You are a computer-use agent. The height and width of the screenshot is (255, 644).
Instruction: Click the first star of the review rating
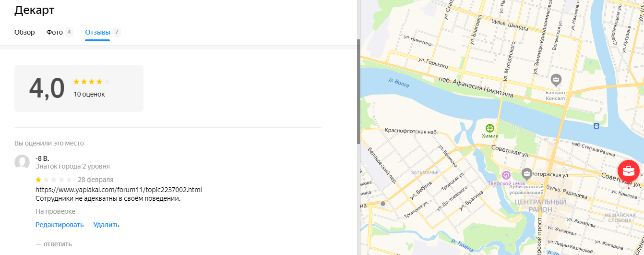tap(38, 180)
